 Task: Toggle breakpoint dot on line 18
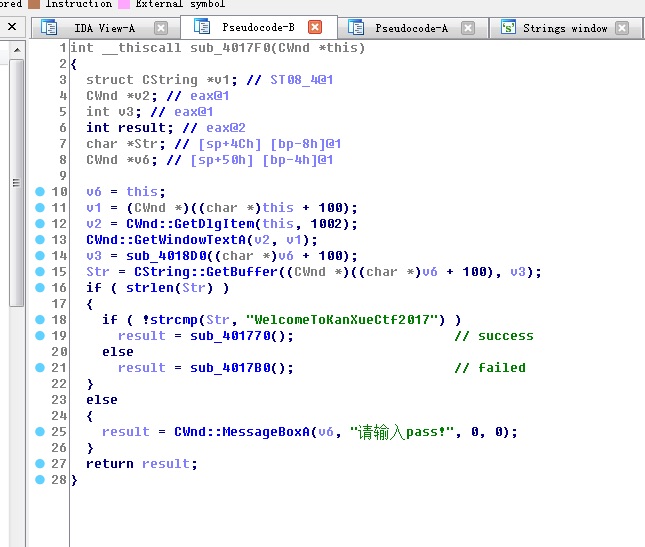[x=40, y=320]
